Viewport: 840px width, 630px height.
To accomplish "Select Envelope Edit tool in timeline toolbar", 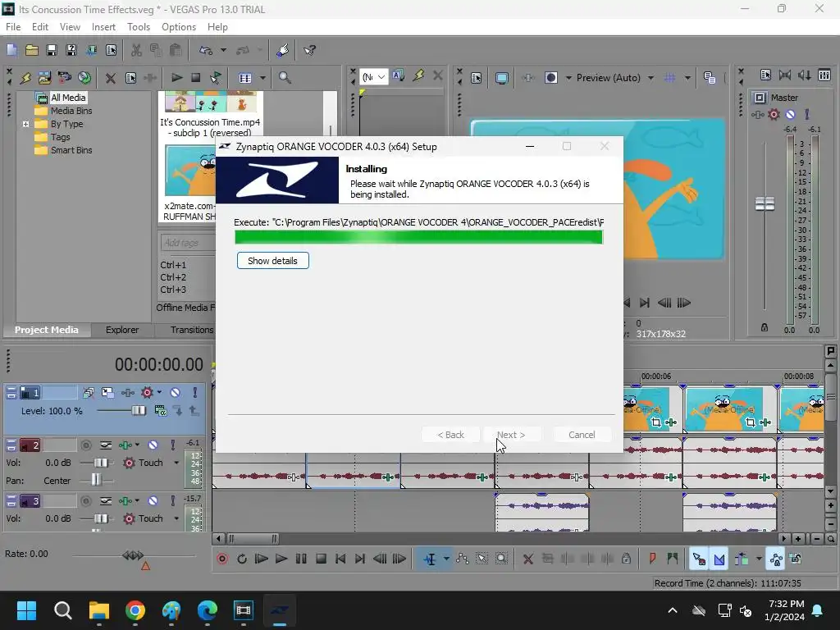I will pyautogui.click(x=463, y=559).
